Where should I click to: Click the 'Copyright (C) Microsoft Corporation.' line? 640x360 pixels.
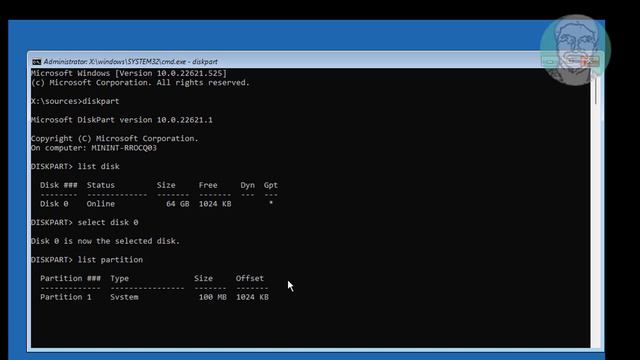click(115, 139)
